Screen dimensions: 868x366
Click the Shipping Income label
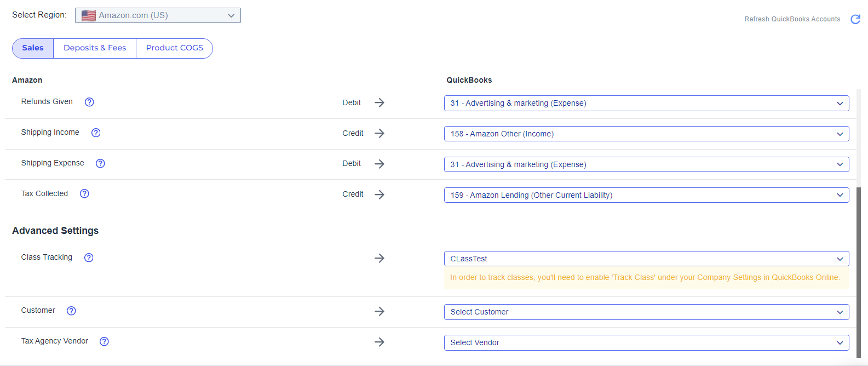(x=50, y=132)
